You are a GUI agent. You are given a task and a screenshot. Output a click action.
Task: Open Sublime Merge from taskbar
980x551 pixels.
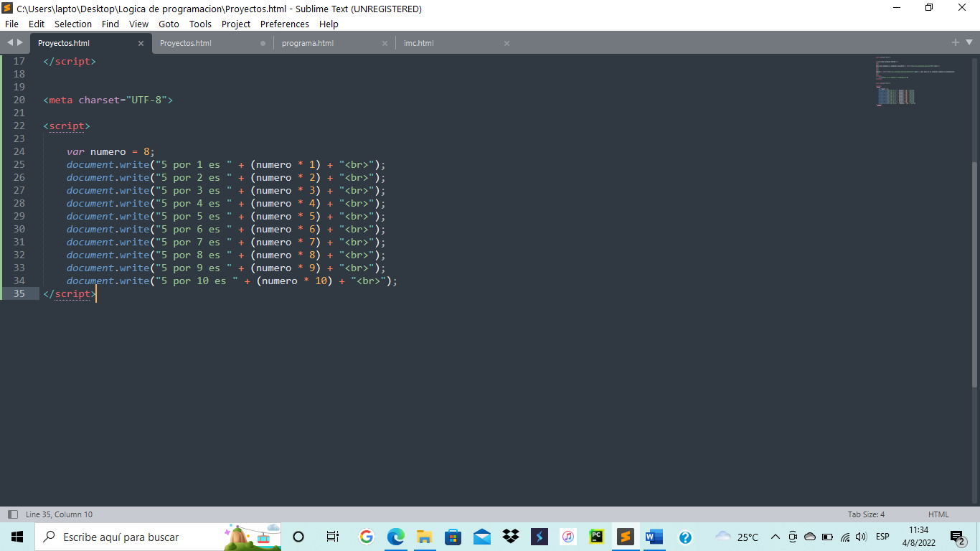tap(540, 537)
